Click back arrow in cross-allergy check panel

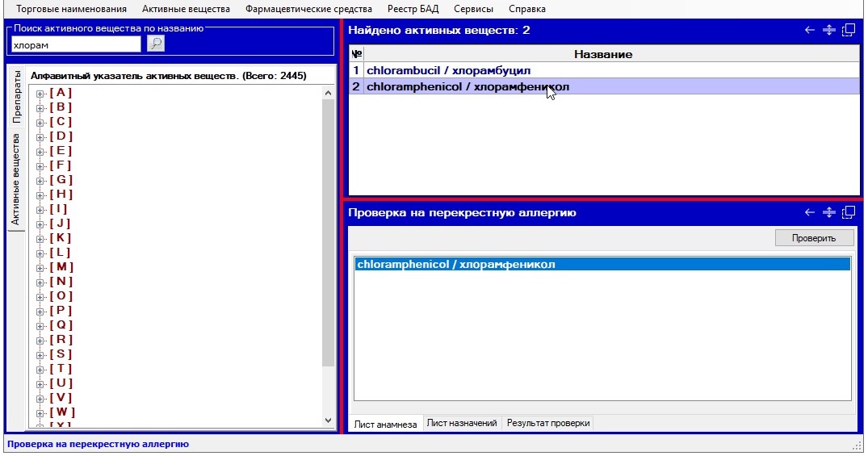point(810,213)
